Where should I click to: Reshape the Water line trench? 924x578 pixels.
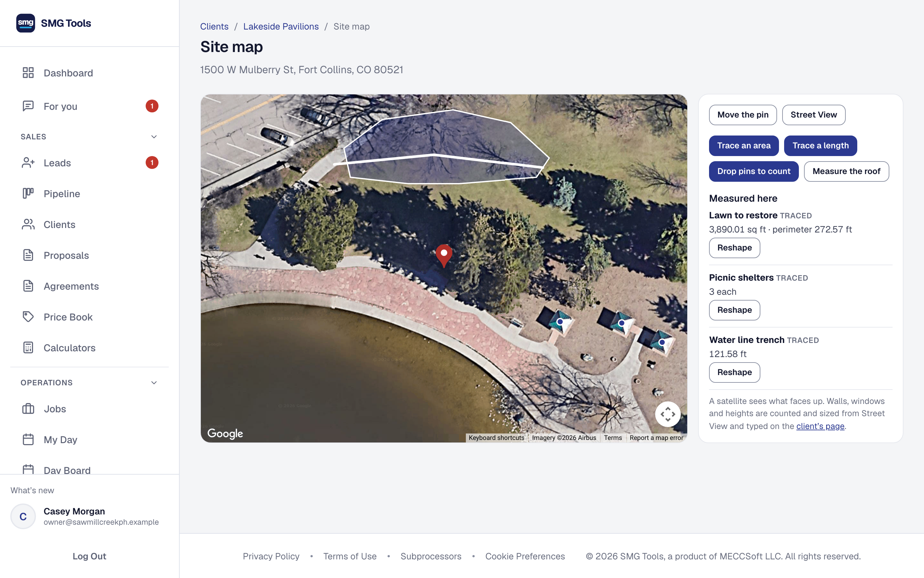[735, 372]
